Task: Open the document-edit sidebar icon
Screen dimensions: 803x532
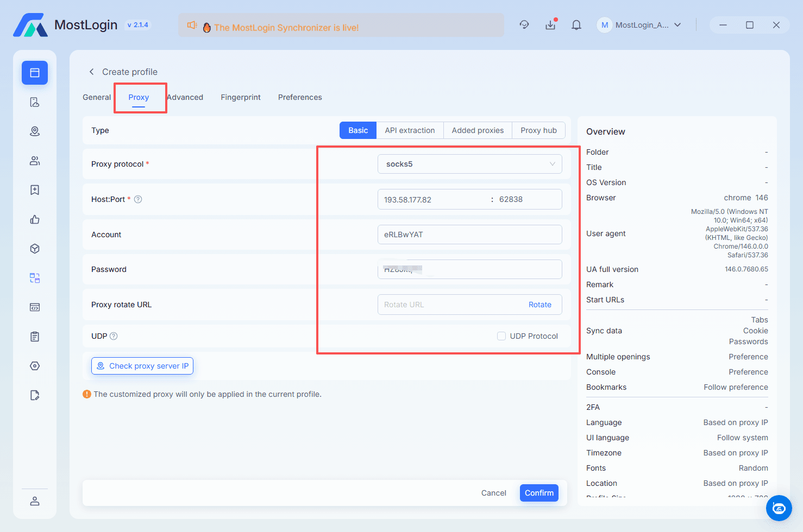Action: 35,395
